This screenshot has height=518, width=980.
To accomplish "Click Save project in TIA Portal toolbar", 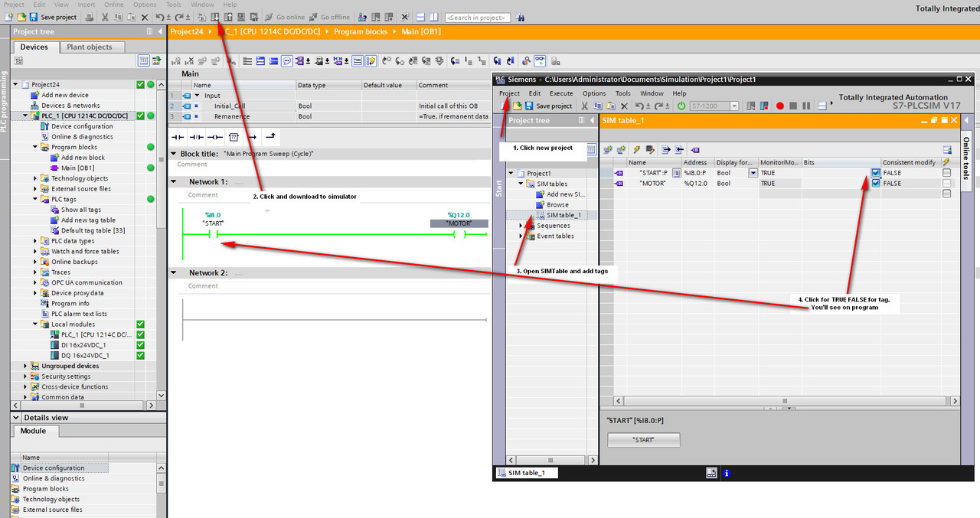I will pyautogui.click(x=53, y=17).
